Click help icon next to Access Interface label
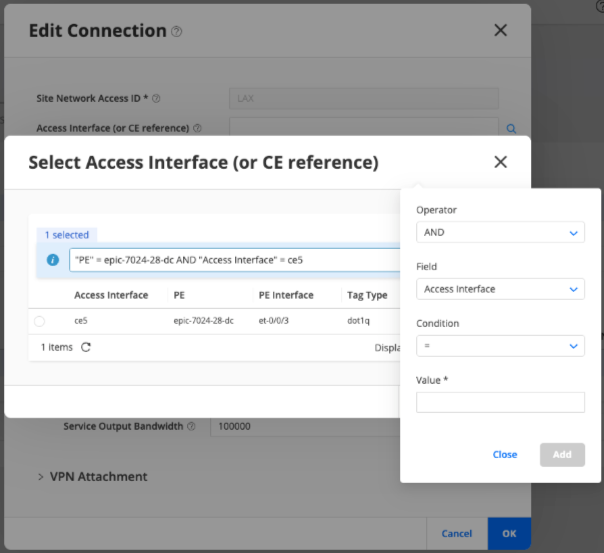 tap(197, 128)
